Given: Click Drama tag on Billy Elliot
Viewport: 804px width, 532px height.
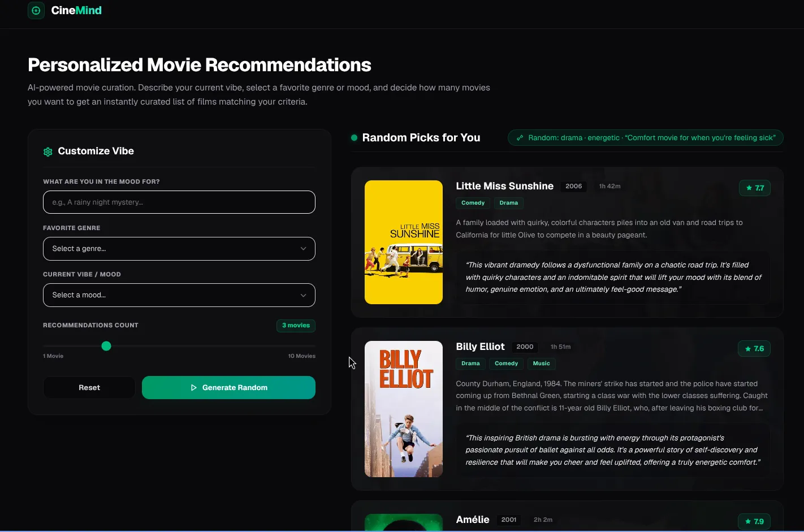Looking at the screenshot, I should (470, 364).
